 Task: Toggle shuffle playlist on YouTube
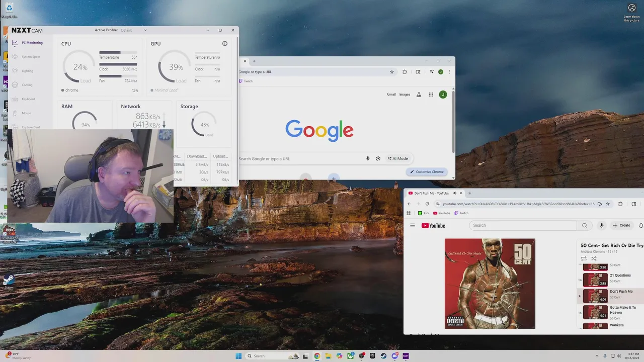click(594, 258)
